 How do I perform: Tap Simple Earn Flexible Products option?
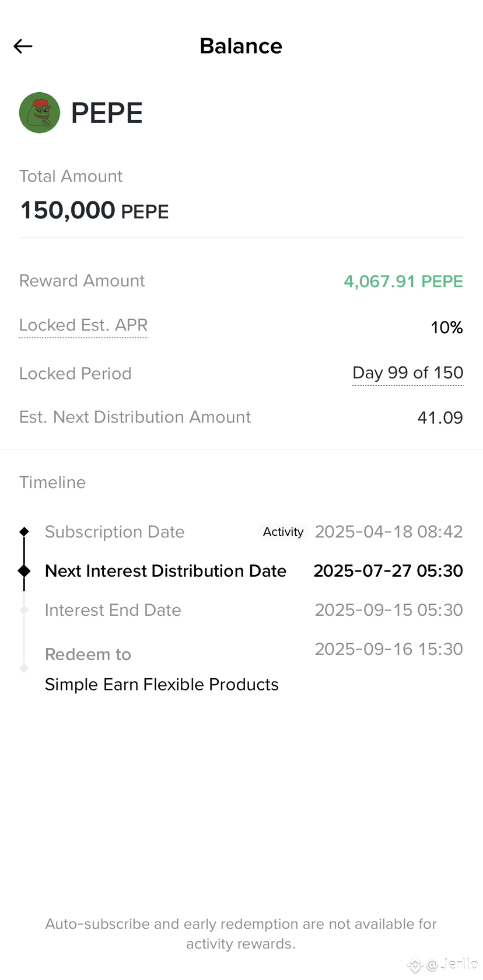[x=162, y=684]
